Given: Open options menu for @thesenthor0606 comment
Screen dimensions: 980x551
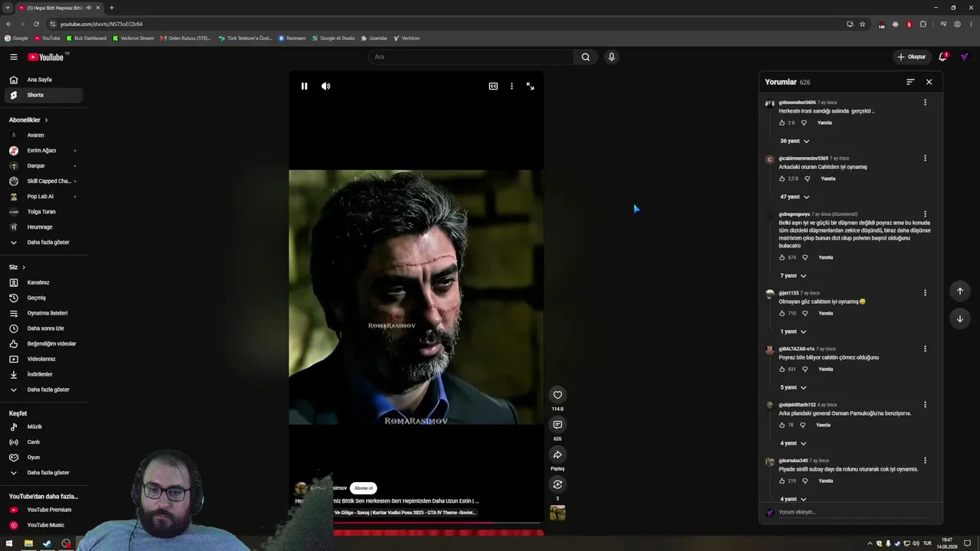Looking at the screenshot, I should pos(925,103).
